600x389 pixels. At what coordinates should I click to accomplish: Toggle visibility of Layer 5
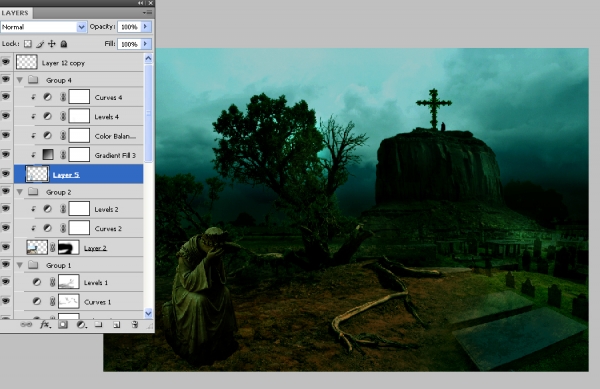(6, 173)
